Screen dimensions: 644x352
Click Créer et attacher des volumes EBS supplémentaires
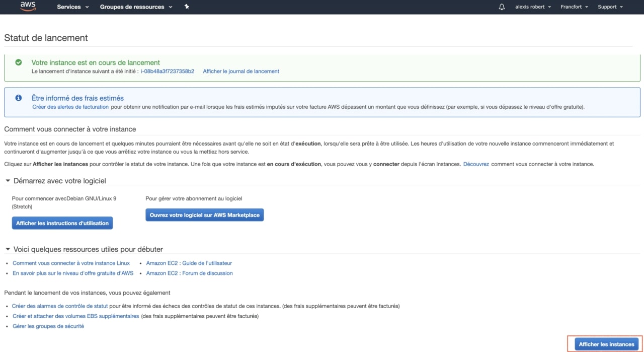(75, 316)
